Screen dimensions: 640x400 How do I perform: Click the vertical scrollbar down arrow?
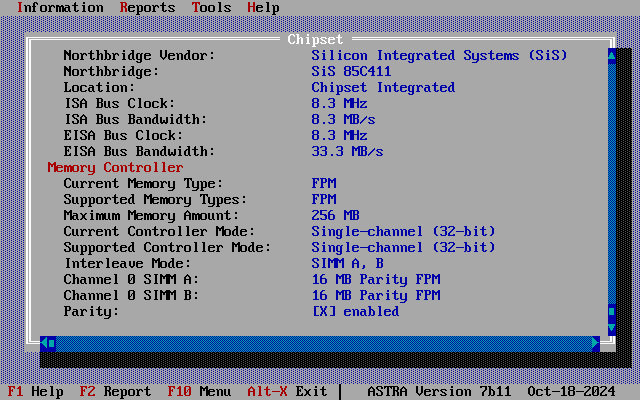click(611, 327)
